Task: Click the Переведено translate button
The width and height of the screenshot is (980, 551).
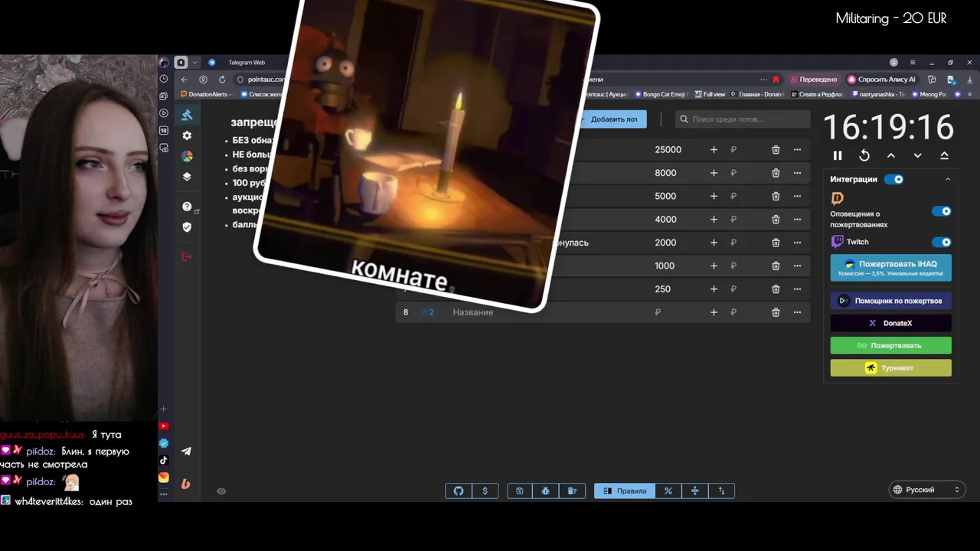Action: [814, 80]
